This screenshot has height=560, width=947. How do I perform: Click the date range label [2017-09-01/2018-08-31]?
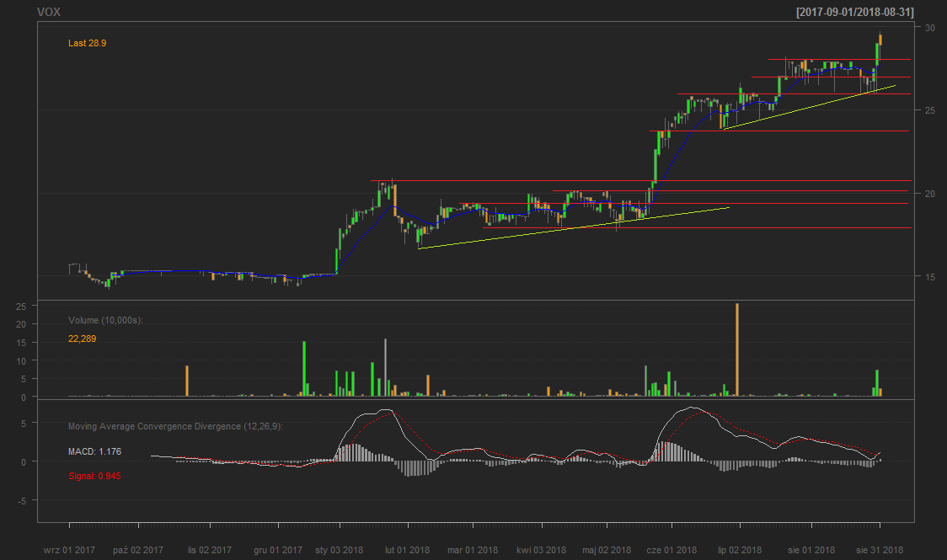pos(854,12)
